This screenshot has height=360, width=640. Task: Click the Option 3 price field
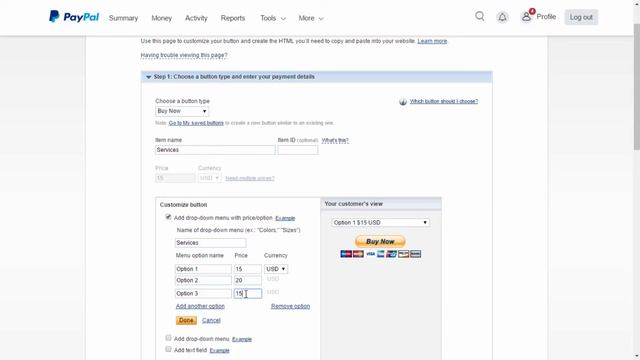pyautogui.click(x=248, y=293)
